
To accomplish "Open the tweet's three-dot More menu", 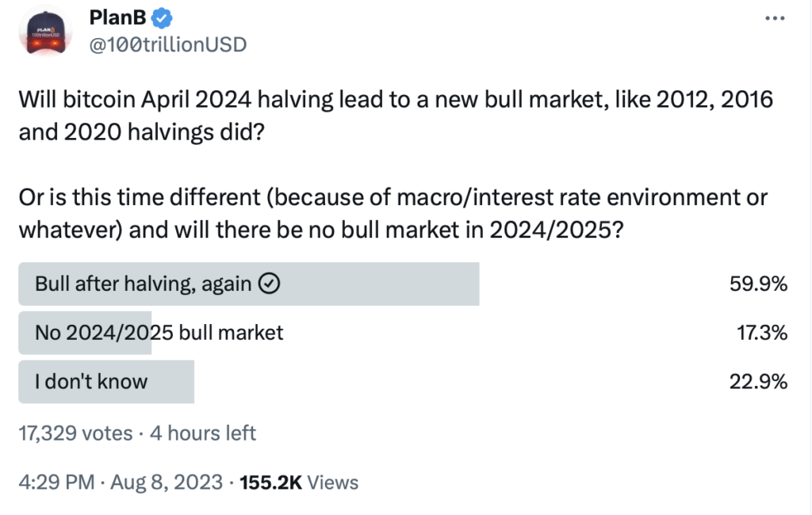I will coord(773,18).
